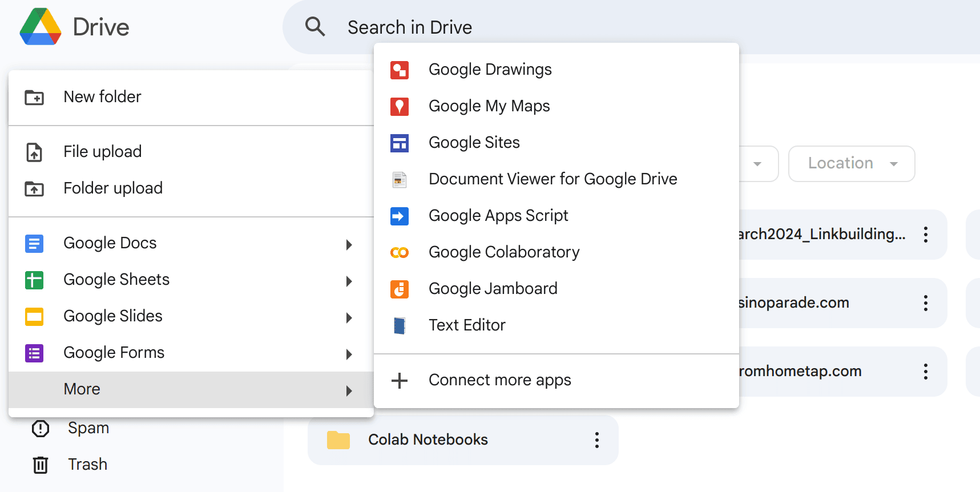Click the blue Google Docs icon
The width and height of the screenshot is (980, 492).
pyautogui.click(x=34, y=244)
